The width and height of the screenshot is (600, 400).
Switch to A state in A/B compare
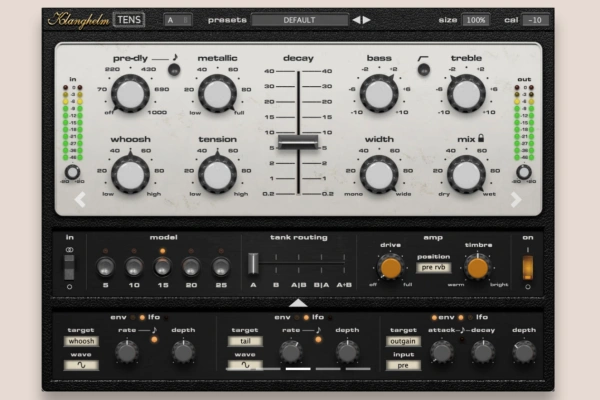click(x=171, y=20)
